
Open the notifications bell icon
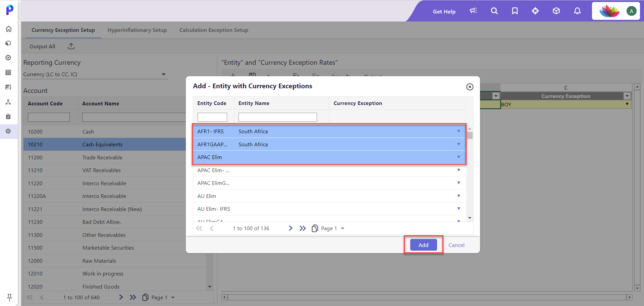tap(577, 11)
